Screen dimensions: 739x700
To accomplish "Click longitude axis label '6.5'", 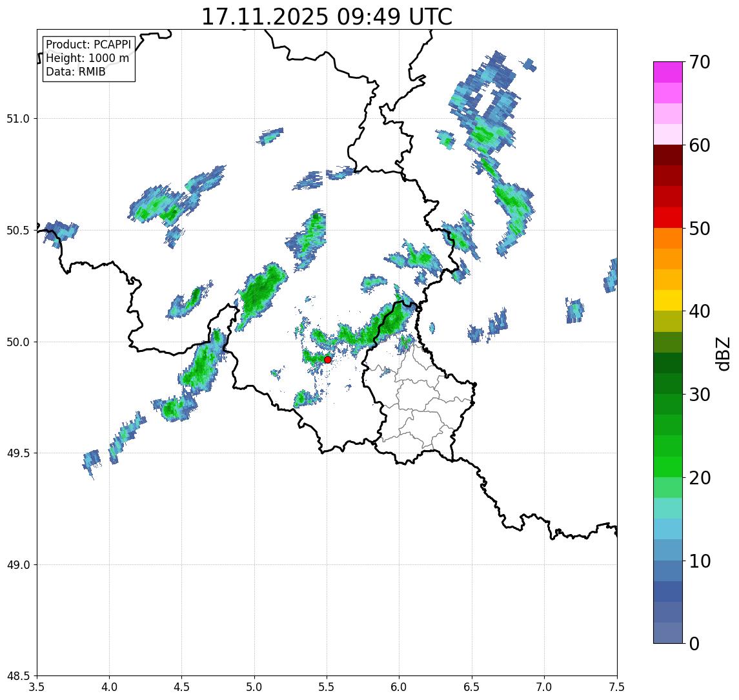I will (x=472, y=687).
